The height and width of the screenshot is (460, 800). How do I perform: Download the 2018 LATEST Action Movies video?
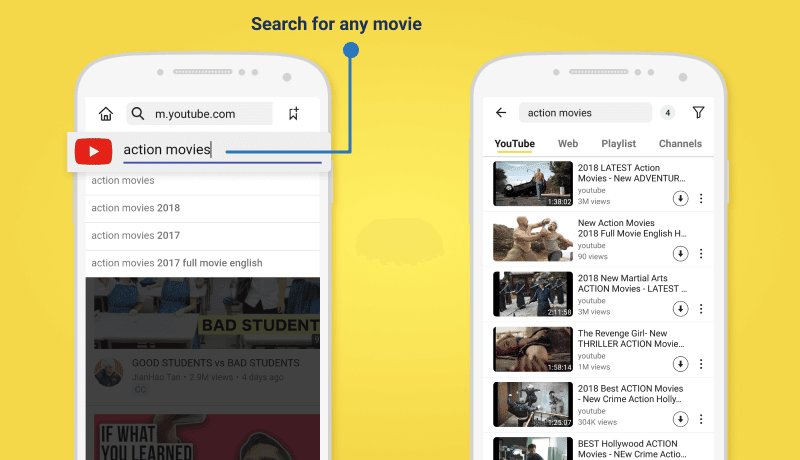tap(680, 198)
